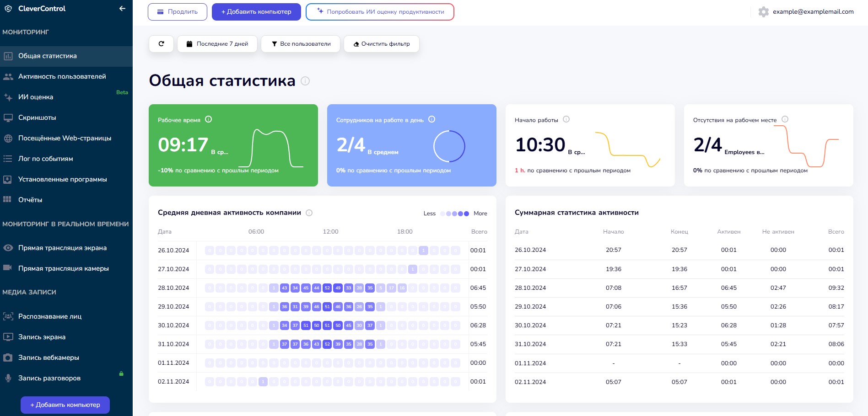Image resolution: width=868 pixels, height=416 pixels.
Task: Open Прямая трансляция экрана from sidebar
Action: coord(62,248)
